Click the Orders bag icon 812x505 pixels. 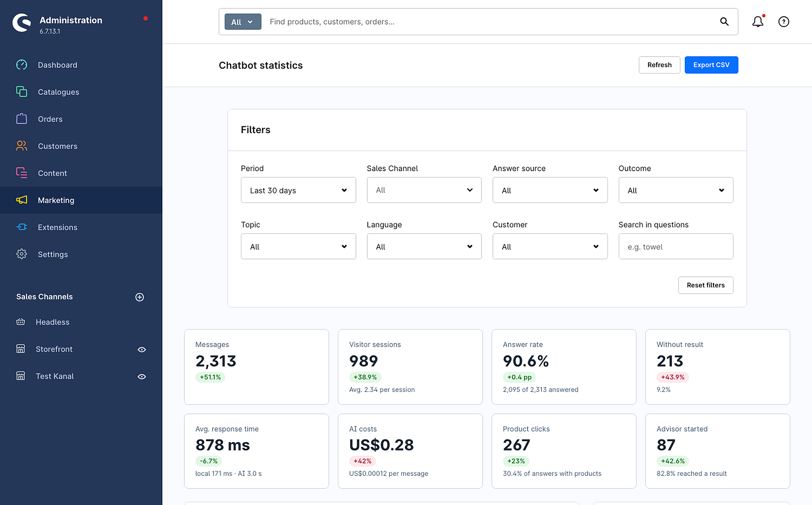point(22,119)
